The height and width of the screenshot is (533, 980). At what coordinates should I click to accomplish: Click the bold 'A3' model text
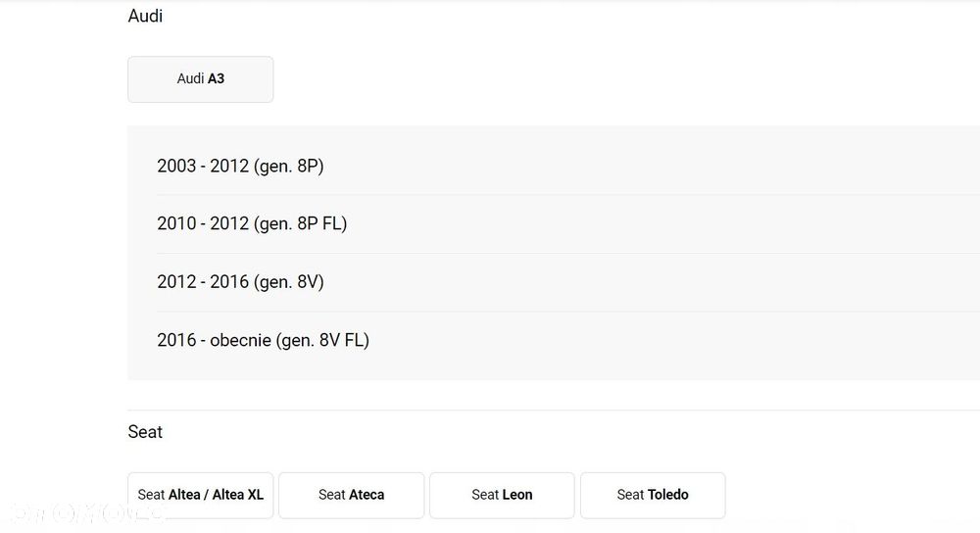(x=216, y=78)
